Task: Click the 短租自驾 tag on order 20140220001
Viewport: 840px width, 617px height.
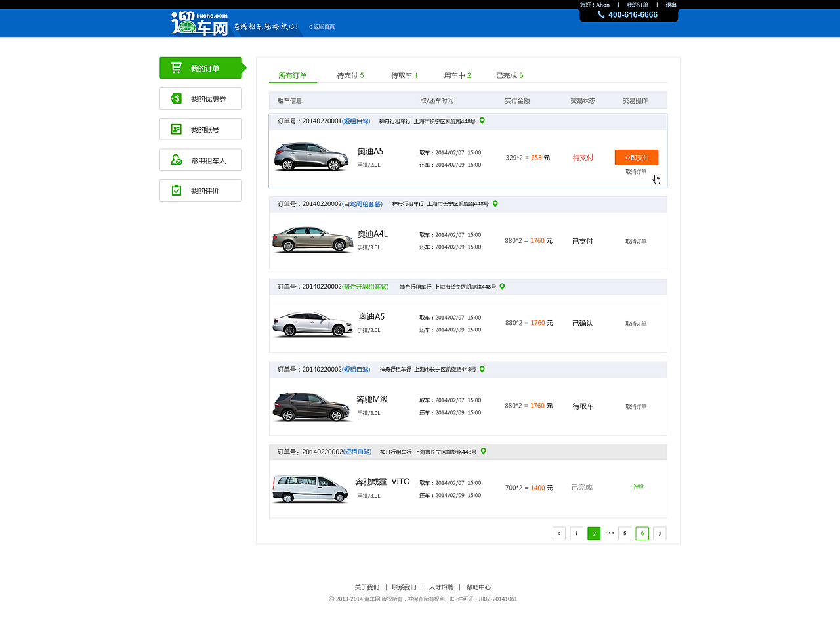Action: coord(356,121)
